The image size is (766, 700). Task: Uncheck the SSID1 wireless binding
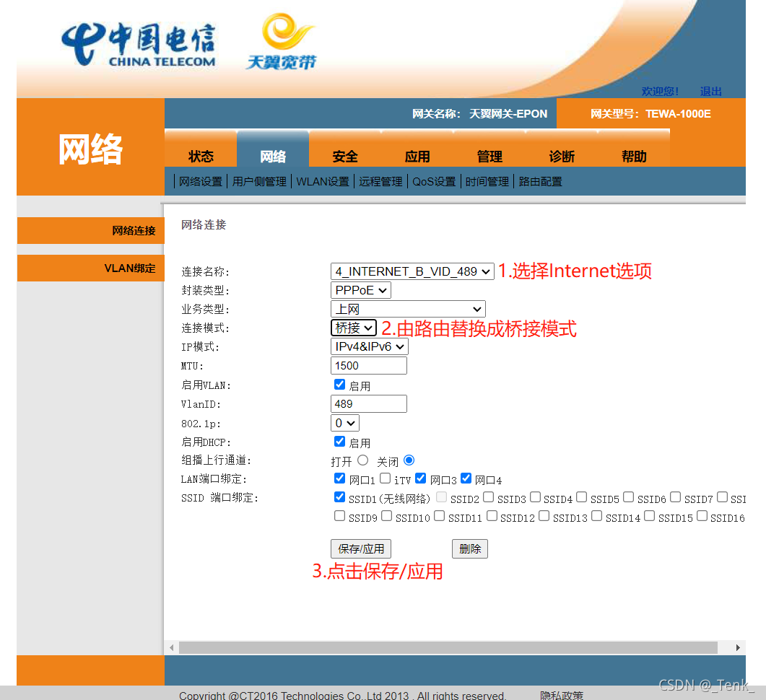[339, 496]
